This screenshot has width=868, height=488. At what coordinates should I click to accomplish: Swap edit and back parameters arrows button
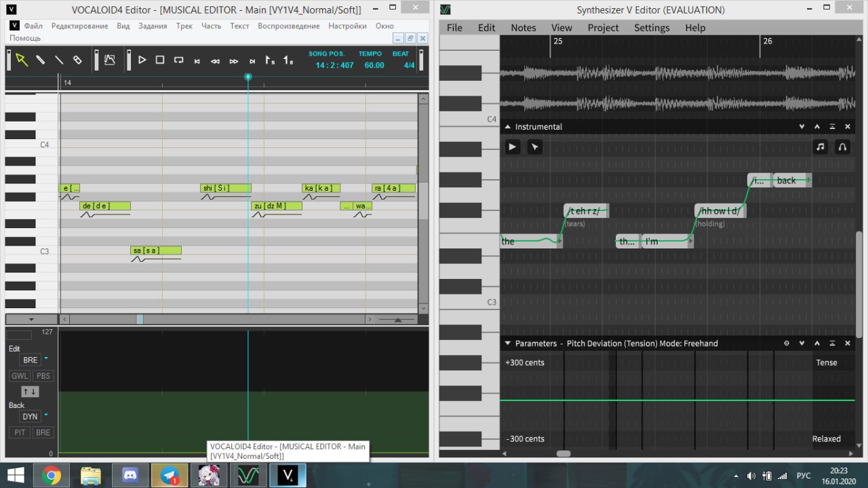30,392
